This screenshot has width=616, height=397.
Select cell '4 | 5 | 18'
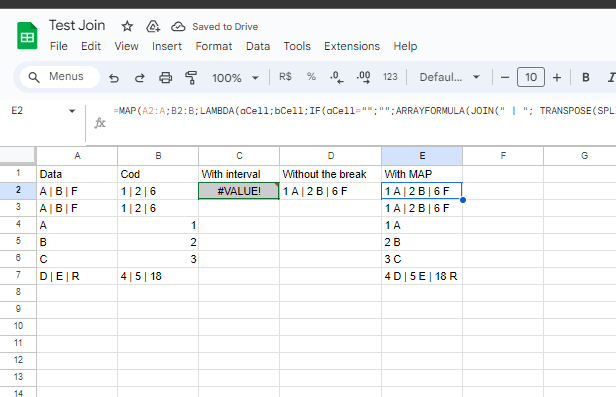point(158,276)
